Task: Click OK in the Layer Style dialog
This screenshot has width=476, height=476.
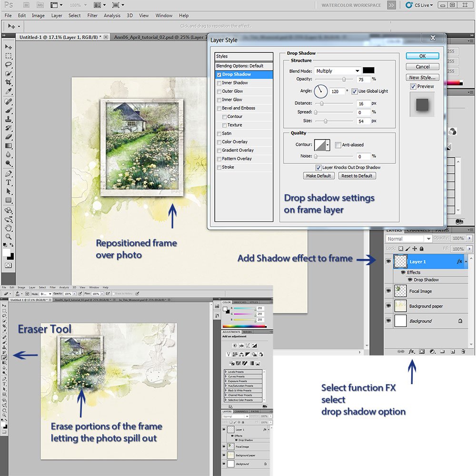Action: 422,56
